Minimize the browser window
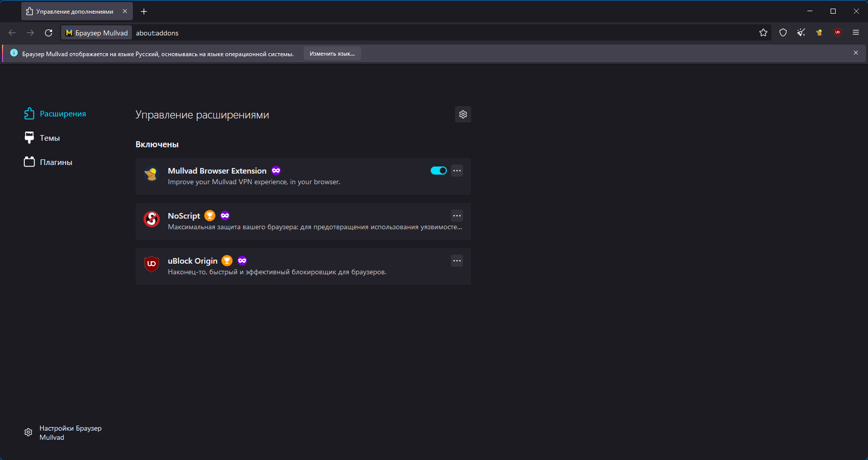The image size is (868, 460). [810, 11]
